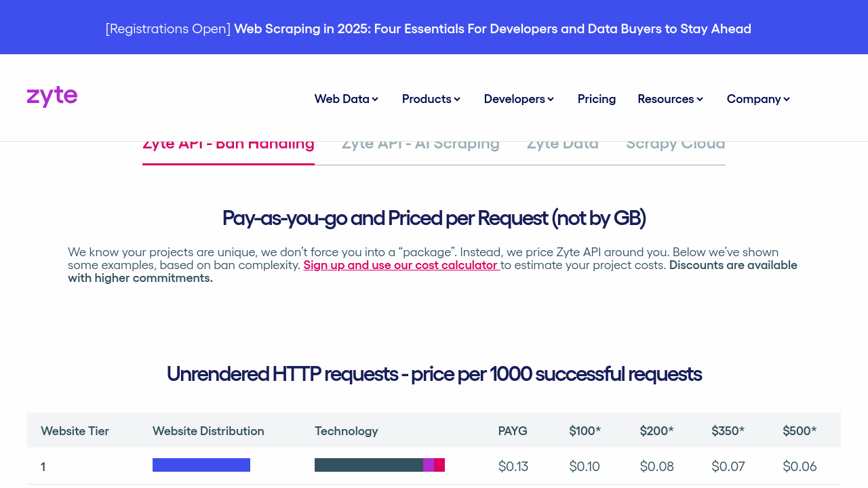This screenshot has width=868, height=488.
Task: Click the Zyte logo
Action: [x=52, y=97]
